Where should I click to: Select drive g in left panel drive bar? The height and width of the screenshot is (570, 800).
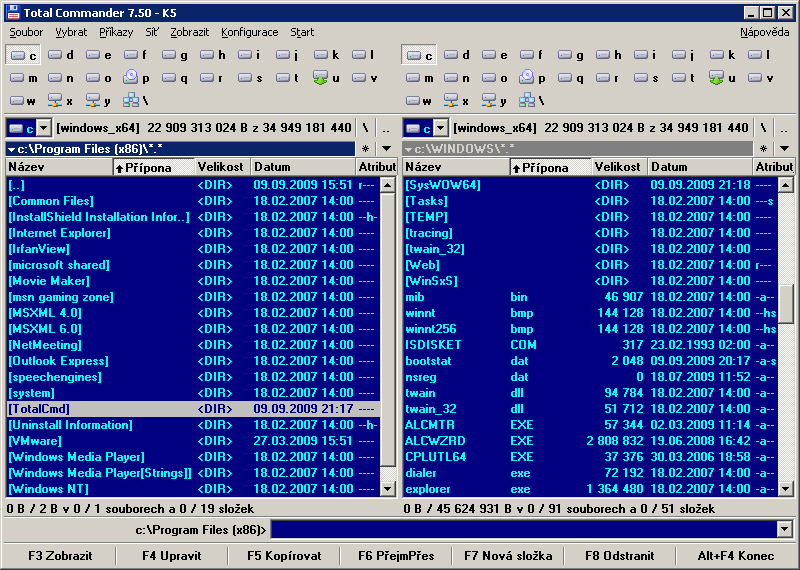pos(174,55)
